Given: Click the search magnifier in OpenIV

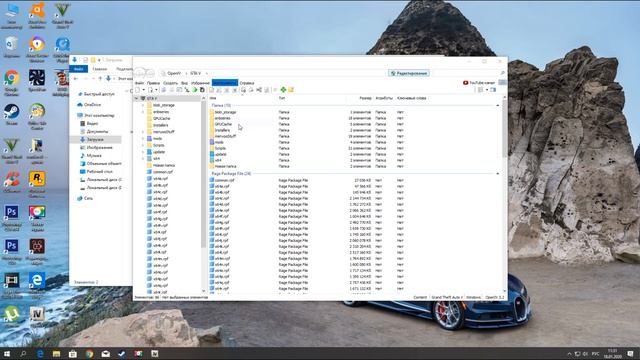Looking at the screenshot, I should click(x=502, y=73).
